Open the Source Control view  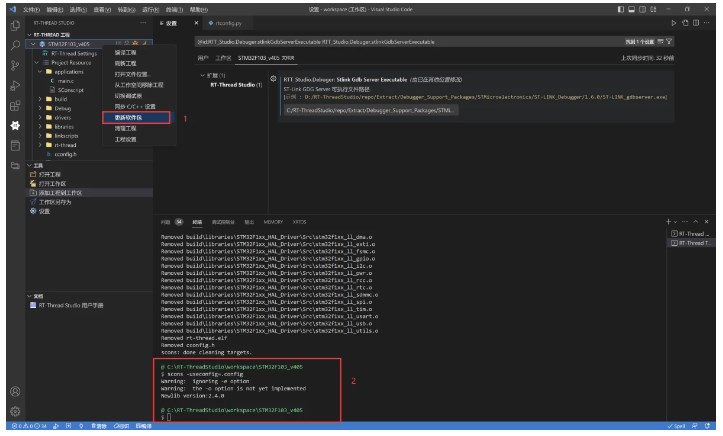(x=15, y=65)
